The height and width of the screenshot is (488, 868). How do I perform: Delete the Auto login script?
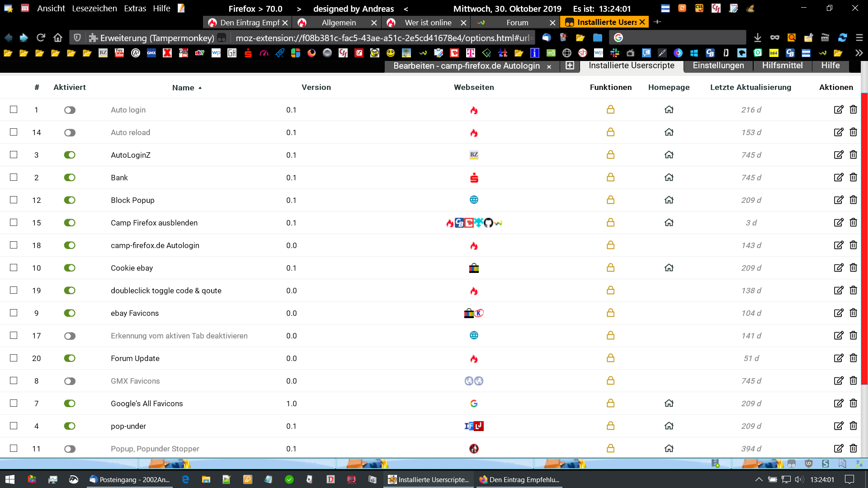[x=853, y=109]
